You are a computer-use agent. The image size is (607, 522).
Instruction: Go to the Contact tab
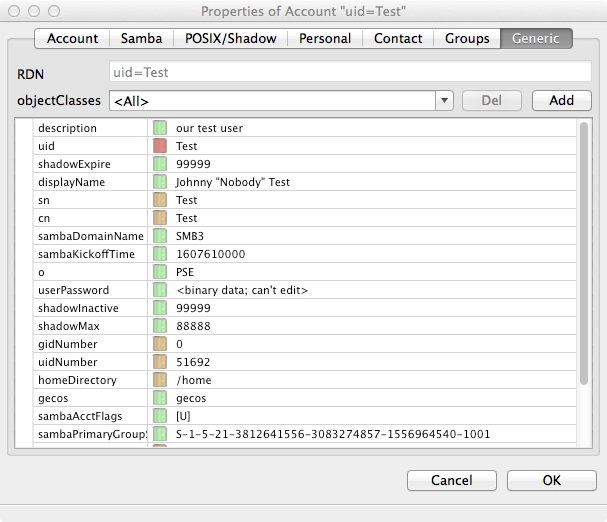click(x=398, y=38)
